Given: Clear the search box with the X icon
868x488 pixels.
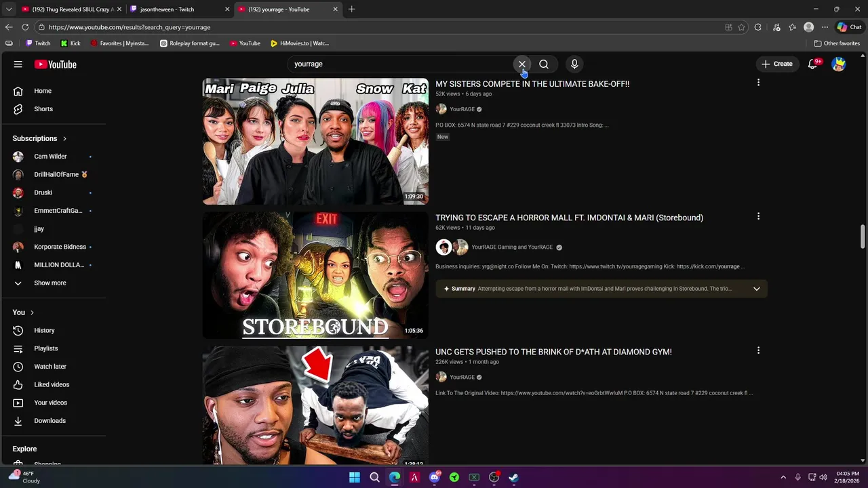Looking at the screenshot, I should tap(522, 64).
